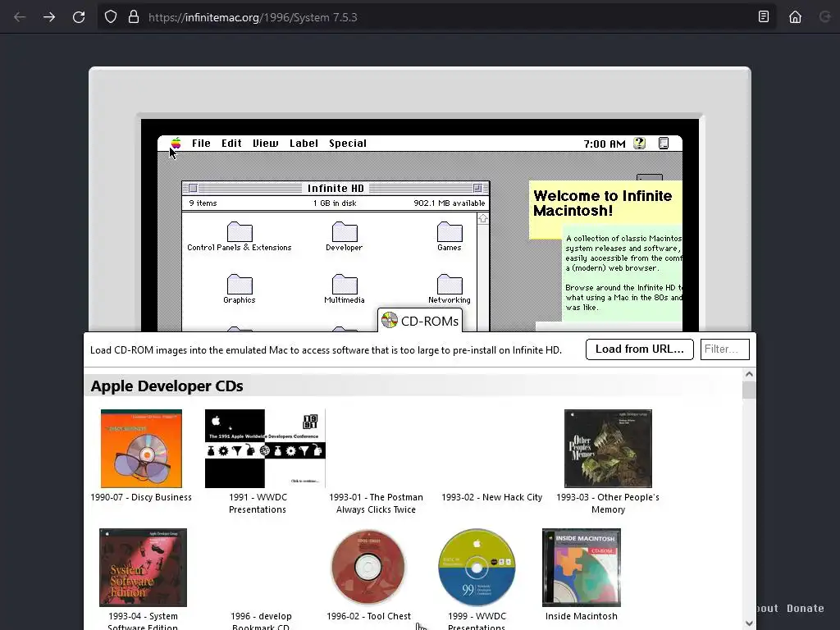Viewport: 840px width, 630px height.
Task: Focus the Filter input field
Action: [724, 349]
